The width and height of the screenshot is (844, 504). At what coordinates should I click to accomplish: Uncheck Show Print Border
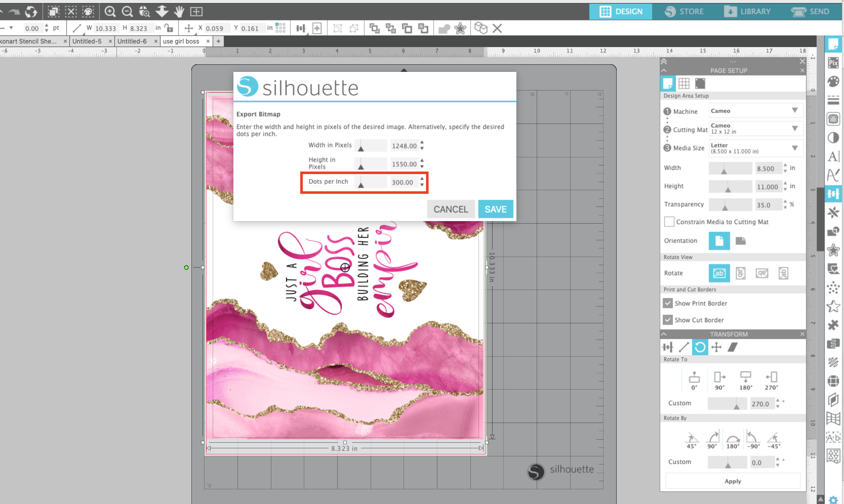coord(668,303)
